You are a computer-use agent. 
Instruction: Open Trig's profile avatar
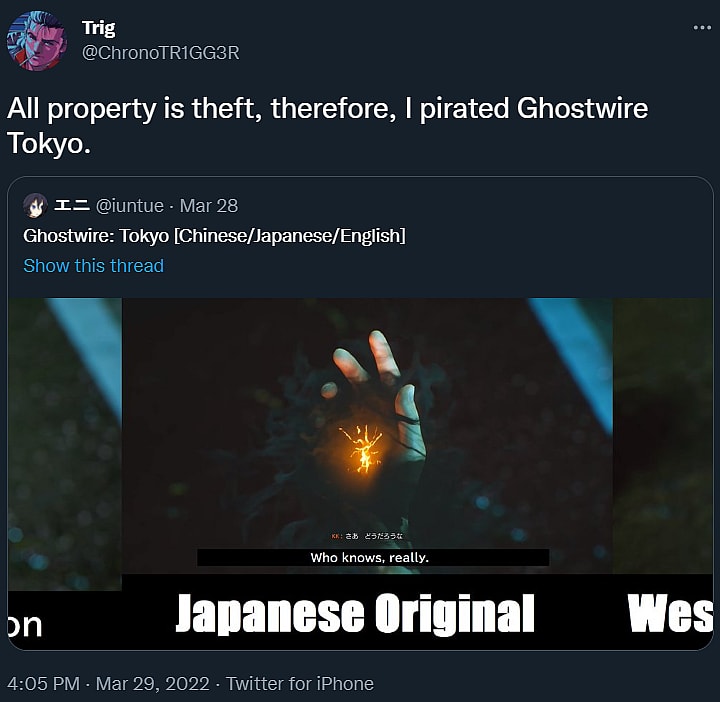tap(37, 40)
